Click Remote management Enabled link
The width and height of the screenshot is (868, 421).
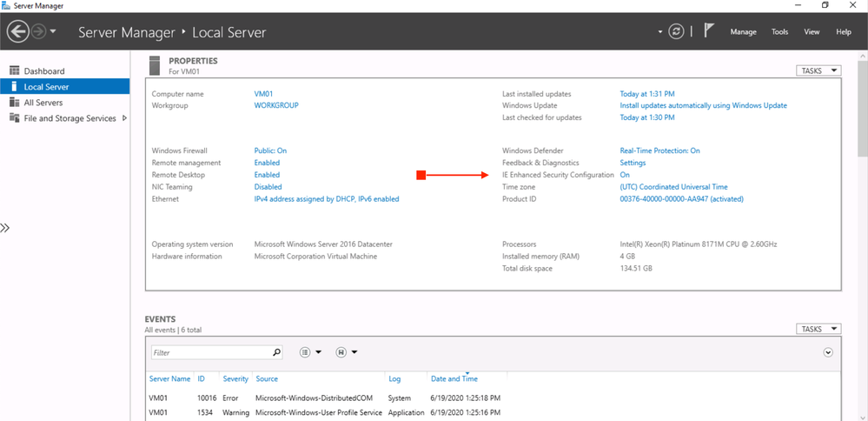[267, 163]
